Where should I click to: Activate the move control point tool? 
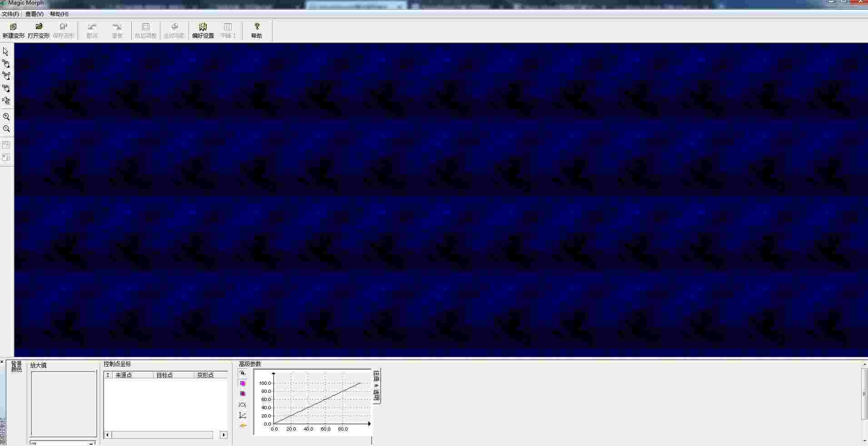pyautogui.click(x=6, y=76)
